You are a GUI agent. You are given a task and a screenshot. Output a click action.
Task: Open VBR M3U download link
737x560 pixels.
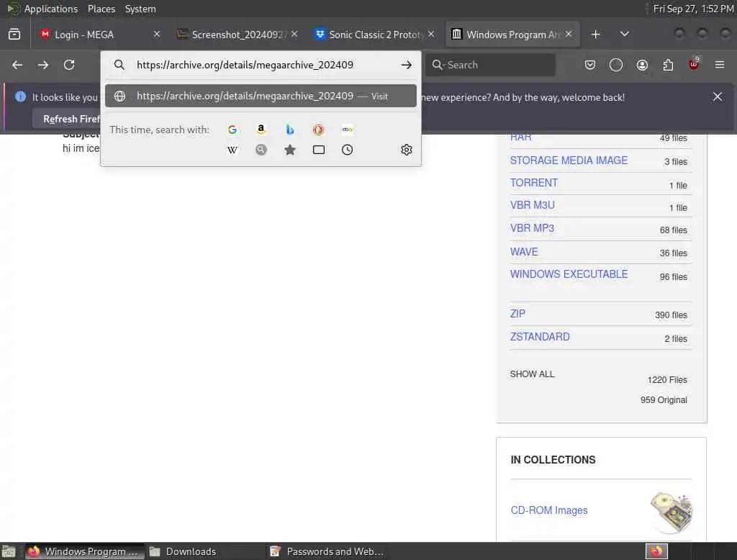click(532, 205)
